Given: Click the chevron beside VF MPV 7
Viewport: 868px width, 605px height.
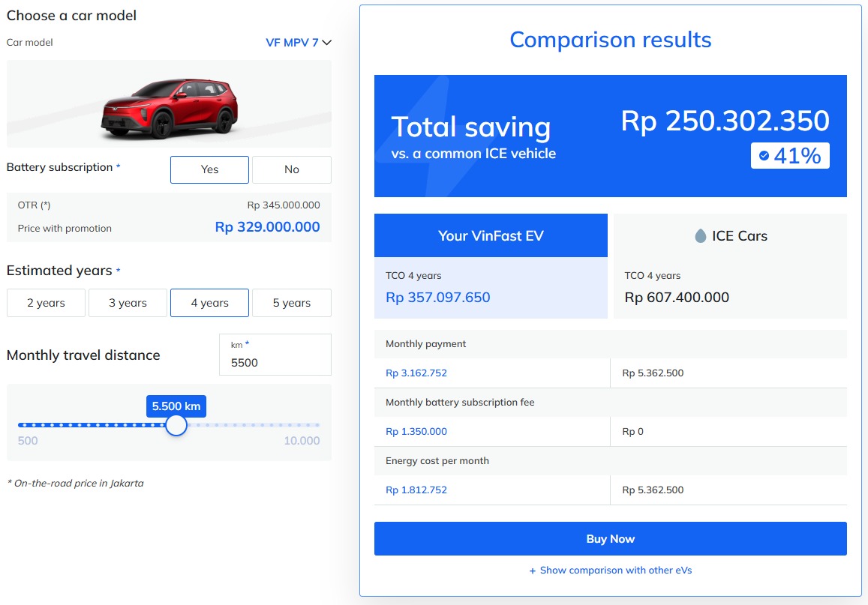Looking at the screenshot, I should 326,43.
